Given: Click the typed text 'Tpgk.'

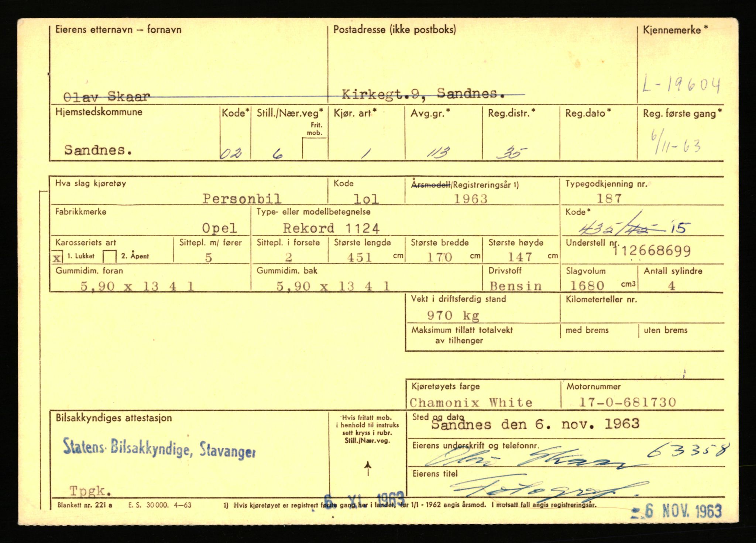Looking at the screenshot, I should tap(90, 491).
